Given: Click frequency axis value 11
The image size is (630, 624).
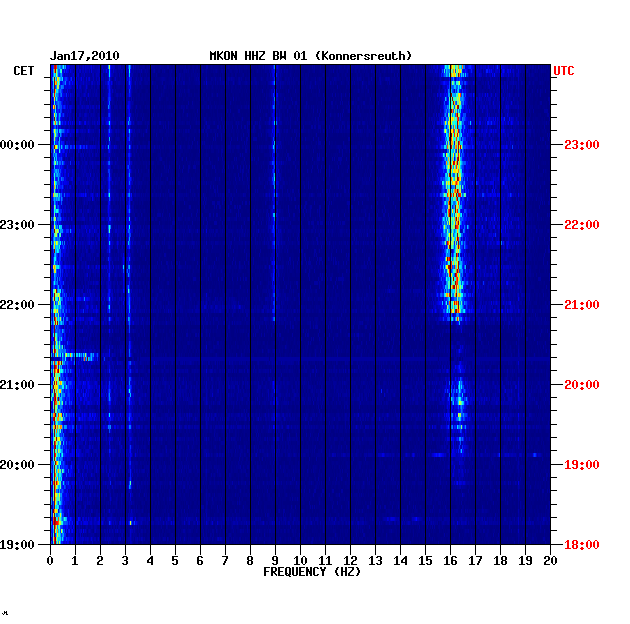Looking at the screenshot, I should point(325,561).
